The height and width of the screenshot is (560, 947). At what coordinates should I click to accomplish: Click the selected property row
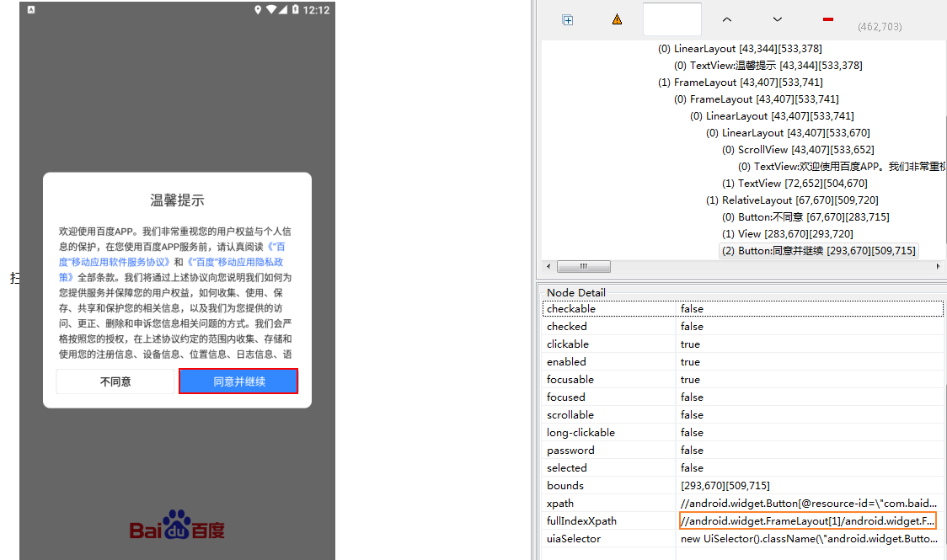coord(743,467)
